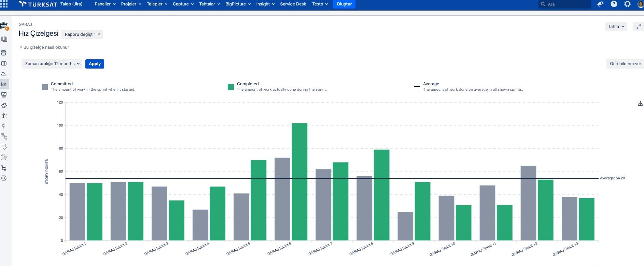Click the puzzle piece components icon
This screenshot has height=266, width=644.
(x=4, y=105)
